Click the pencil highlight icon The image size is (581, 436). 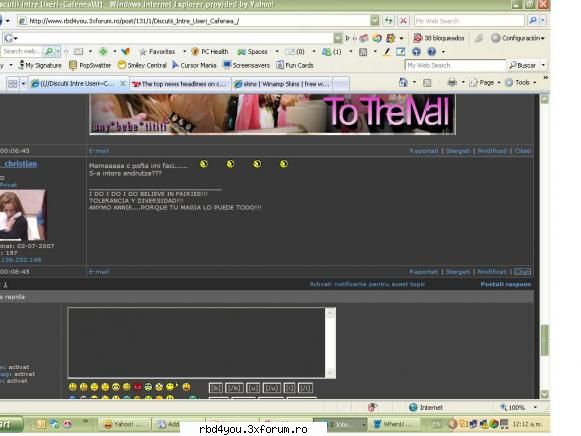coord(387,52)
